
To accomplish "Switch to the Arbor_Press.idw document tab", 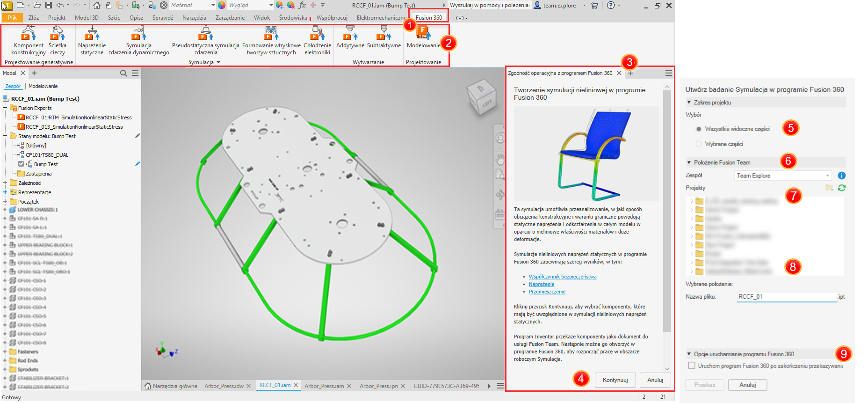I will [224, 386].
